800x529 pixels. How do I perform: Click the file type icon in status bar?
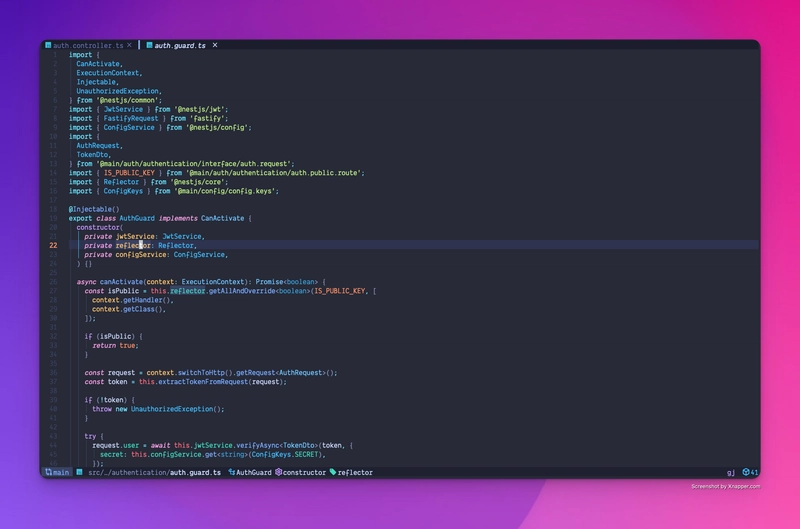point(80,472)
